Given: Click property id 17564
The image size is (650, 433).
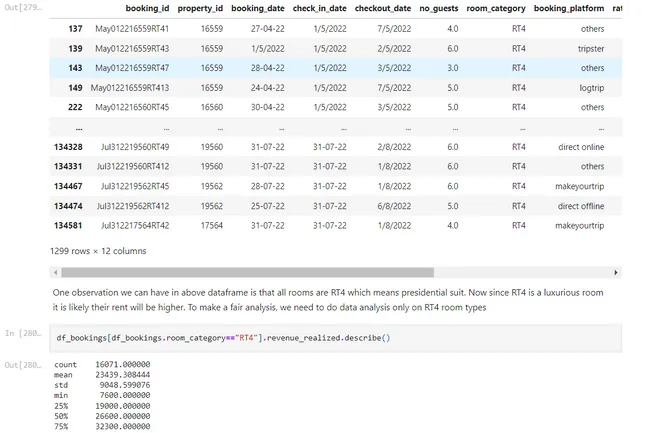Looking at the screenshot, I should click(212, 226).
